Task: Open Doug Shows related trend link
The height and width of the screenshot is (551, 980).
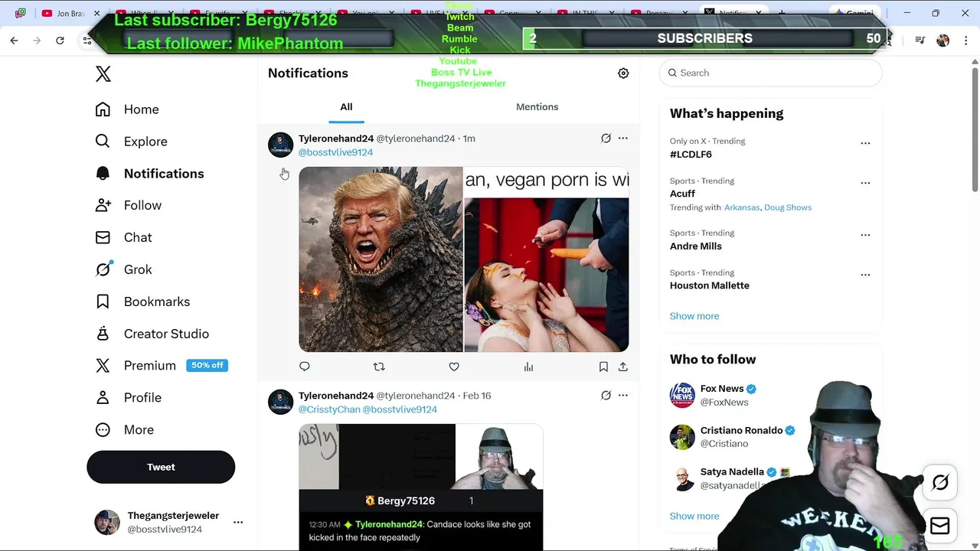Action: pos(788,207)
